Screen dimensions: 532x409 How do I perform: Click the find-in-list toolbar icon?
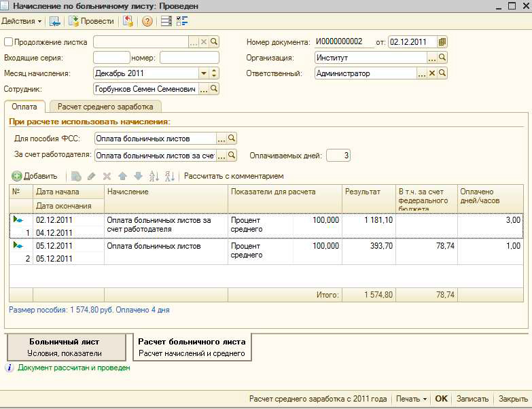click(54, 21)
